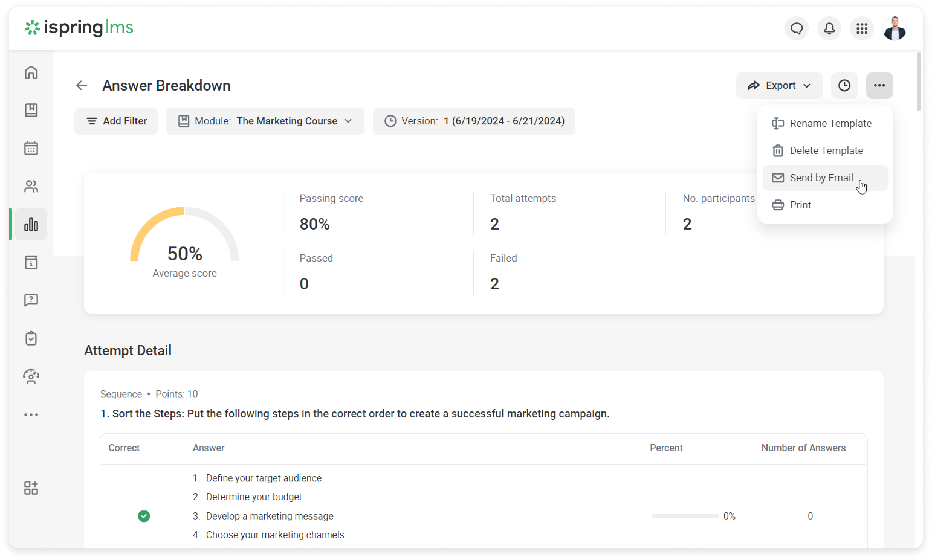Expand the Export dropdown
The width and height of the screenshot is (932, 560).
pyautogui.click(x=779, y=85)
